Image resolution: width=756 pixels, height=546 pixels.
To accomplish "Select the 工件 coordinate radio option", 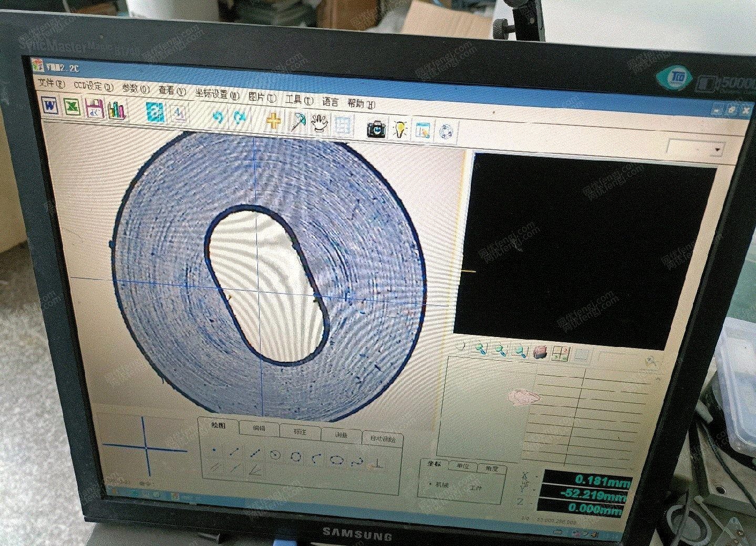I will pos(475,487).
